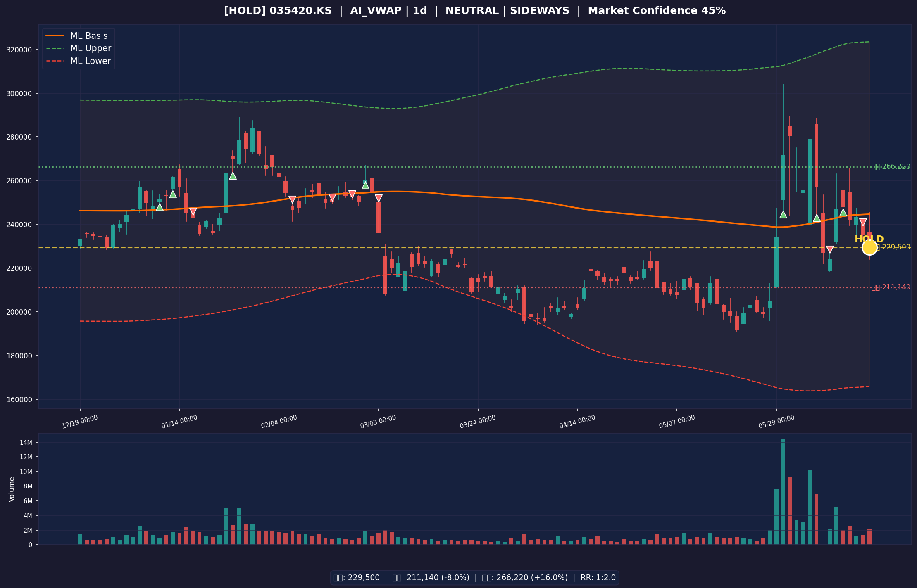Click the green 266,220 target price label
Viewport: 917px width, 588px height.
(x=891, y=167)
